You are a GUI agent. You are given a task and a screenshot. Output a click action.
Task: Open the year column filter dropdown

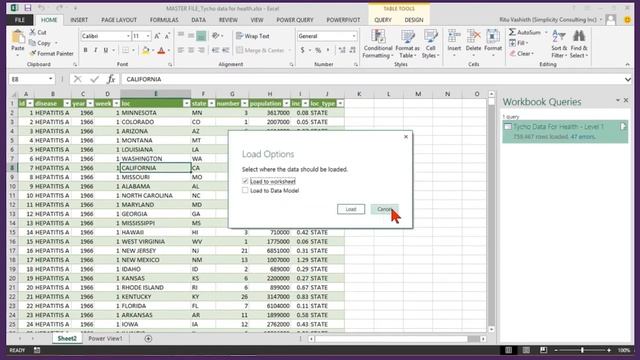point(90,104)
